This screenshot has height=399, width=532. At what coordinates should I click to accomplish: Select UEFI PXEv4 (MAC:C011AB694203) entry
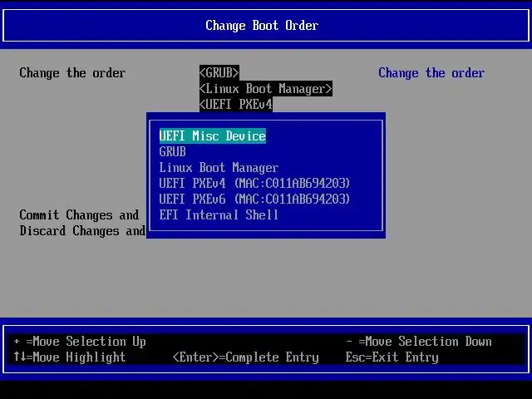pos(254,183)
